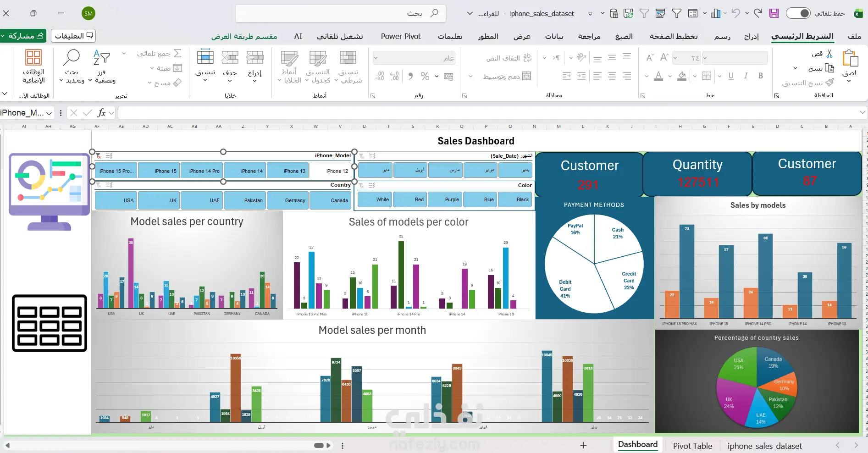This screenshot has height=453, width=868.
Task: Expand the formula bar chevron
Action: [x=862, y=112]
